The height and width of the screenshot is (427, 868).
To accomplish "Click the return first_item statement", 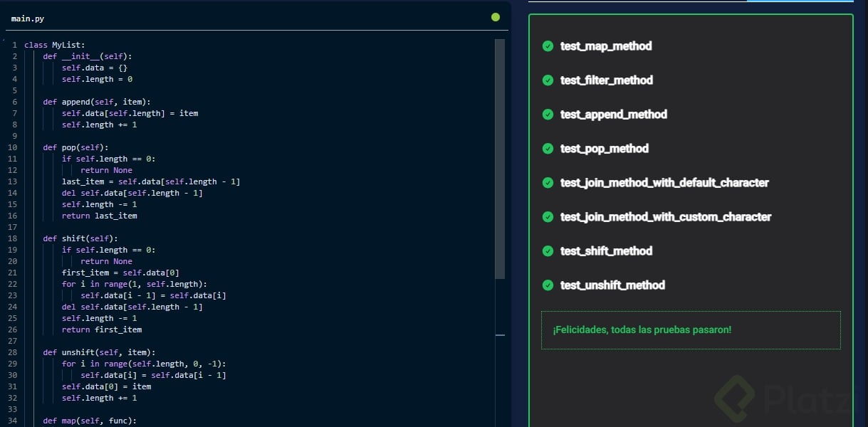I will coord(101,330).
